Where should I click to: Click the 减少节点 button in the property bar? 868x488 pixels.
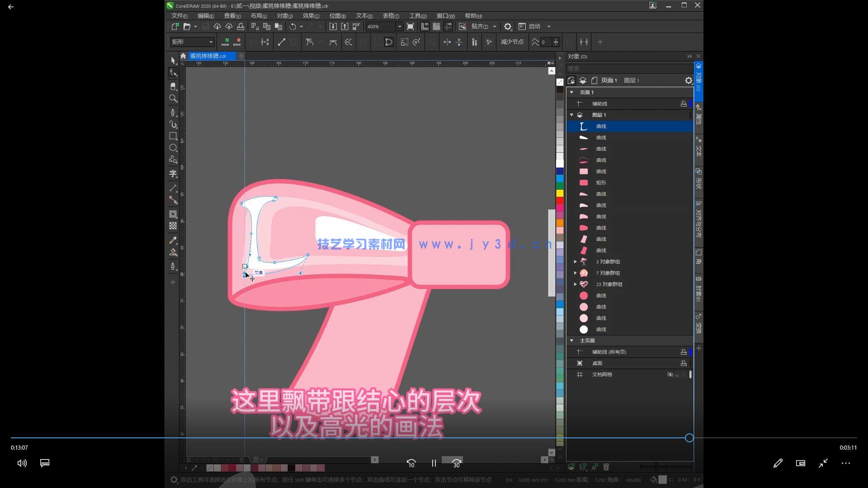tap(512, 42)
